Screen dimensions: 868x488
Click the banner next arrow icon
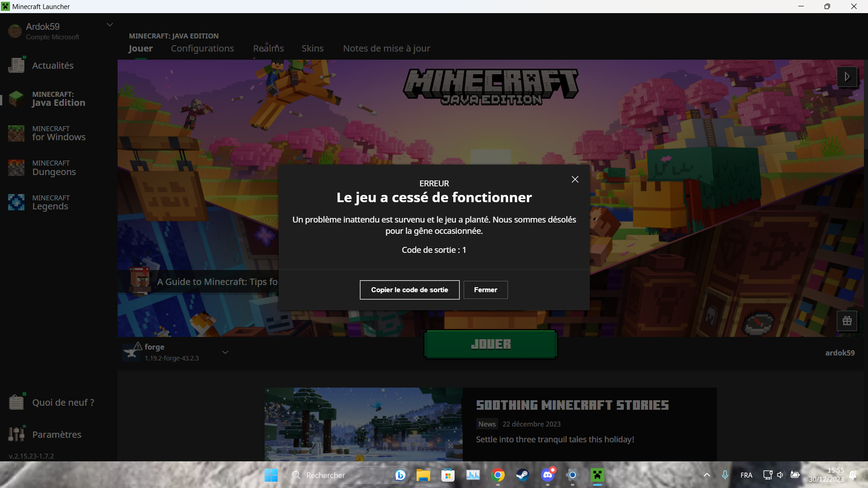point(847,77)
